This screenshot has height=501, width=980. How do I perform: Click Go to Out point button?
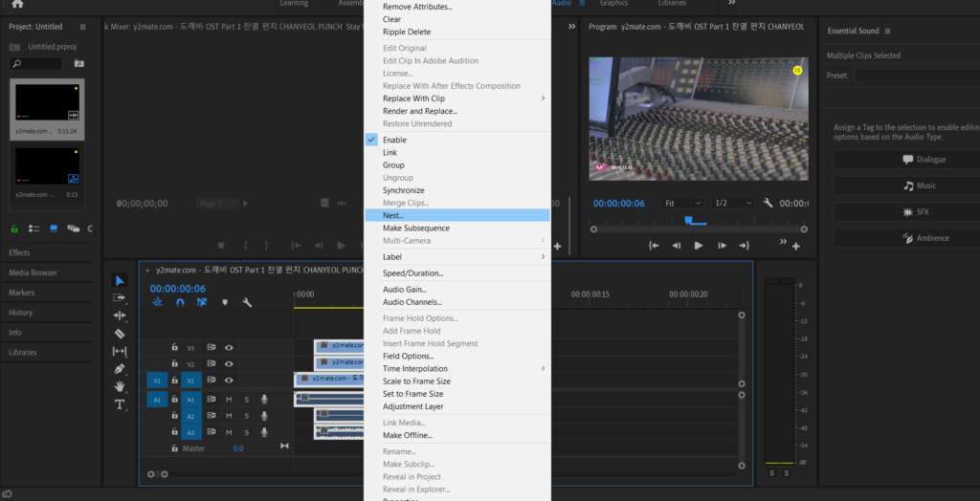[x=744, y=246]
